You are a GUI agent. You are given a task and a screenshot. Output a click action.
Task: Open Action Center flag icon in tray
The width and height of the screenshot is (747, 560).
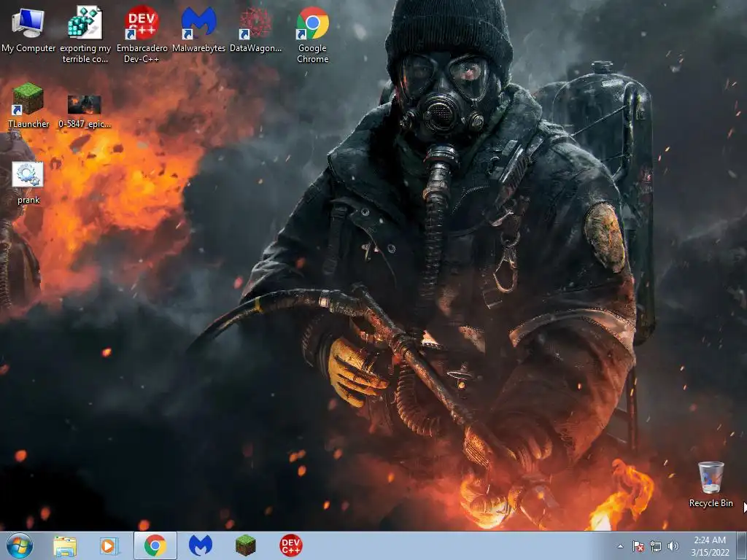pyautogui.click(x=638, y=546)
